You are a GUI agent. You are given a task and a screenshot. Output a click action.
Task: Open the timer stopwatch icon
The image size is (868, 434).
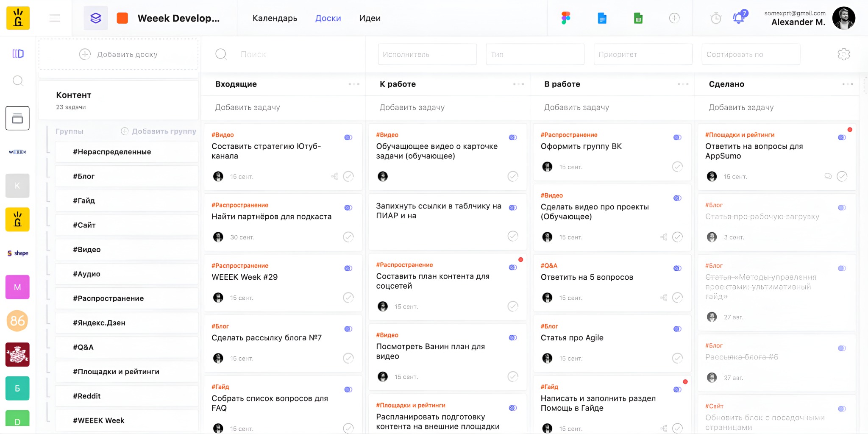pos(716,18)
